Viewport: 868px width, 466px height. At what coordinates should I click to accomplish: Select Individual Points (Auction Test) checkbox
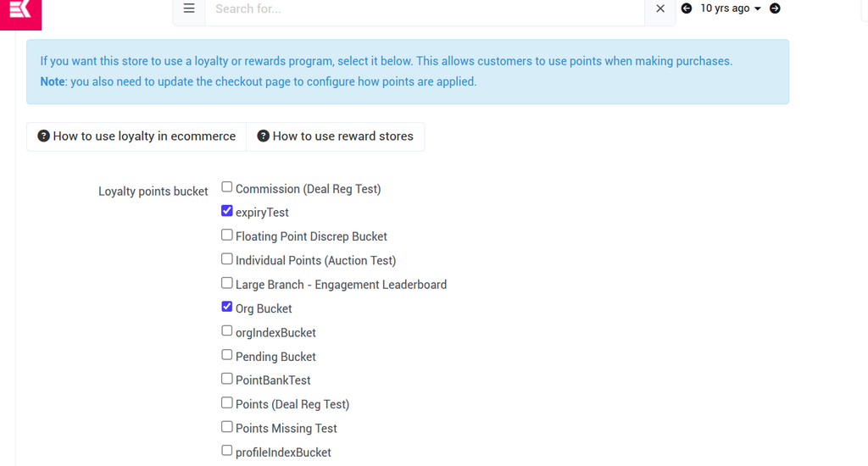pyautogui.click(x=227, y=259)
